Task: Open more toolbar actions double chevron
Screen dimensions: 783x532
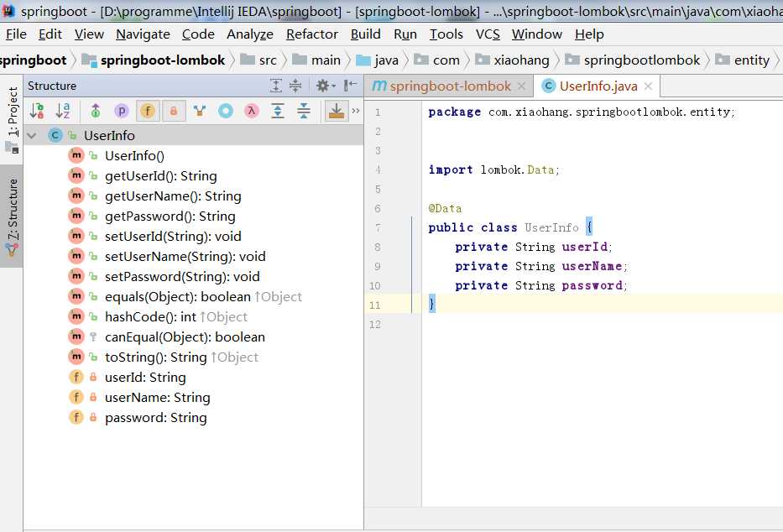Action: (356, 111)
